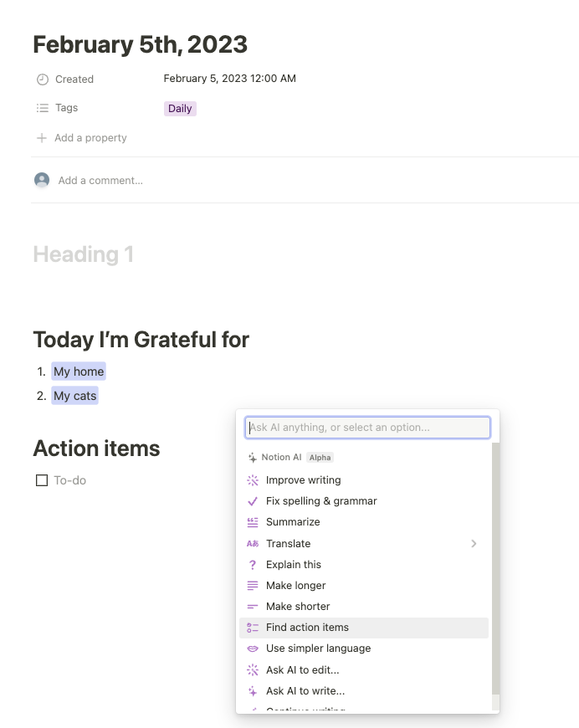The height and width of the screenshot is (728, 579).
Task: Expand the Translate submenu chevron
Action: (474, 544)
